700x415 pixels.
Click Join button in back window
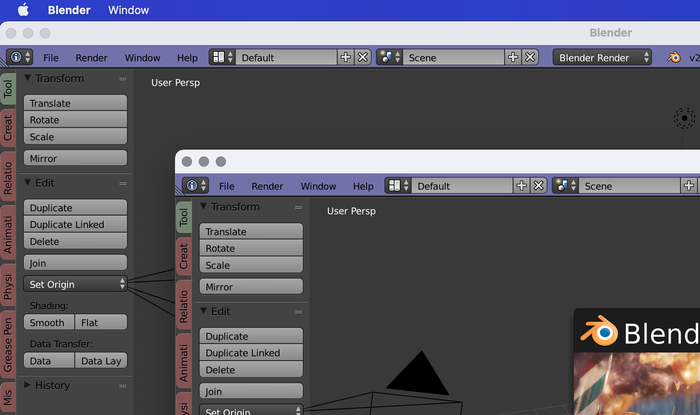pos(75,263)
